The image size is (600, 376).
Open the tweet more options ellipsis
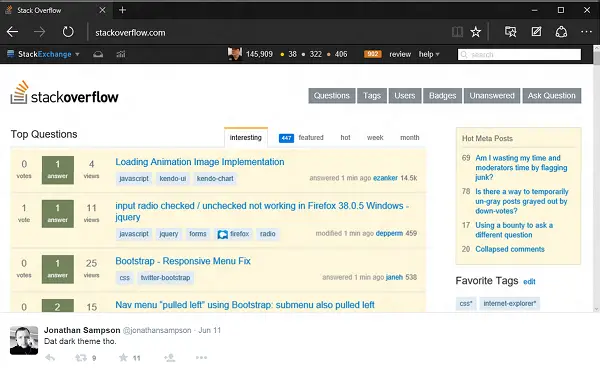[201, 358]
